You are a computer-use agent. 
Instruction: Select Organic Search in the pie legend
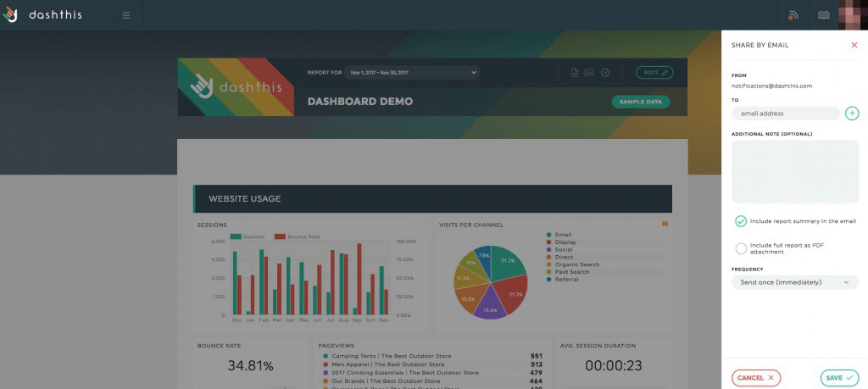pyautogui.click(x=572, y=264)
